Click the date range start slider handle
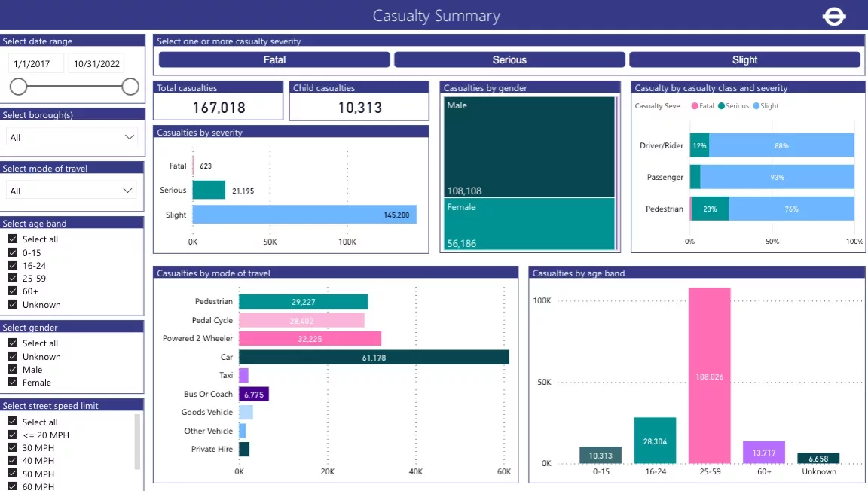 point(18,87)
